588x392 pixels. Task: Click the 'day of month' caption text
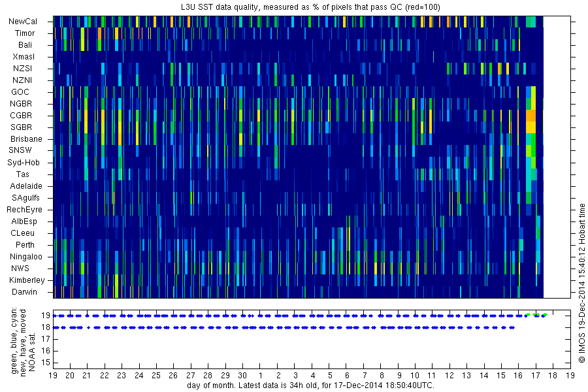(310, 385)
